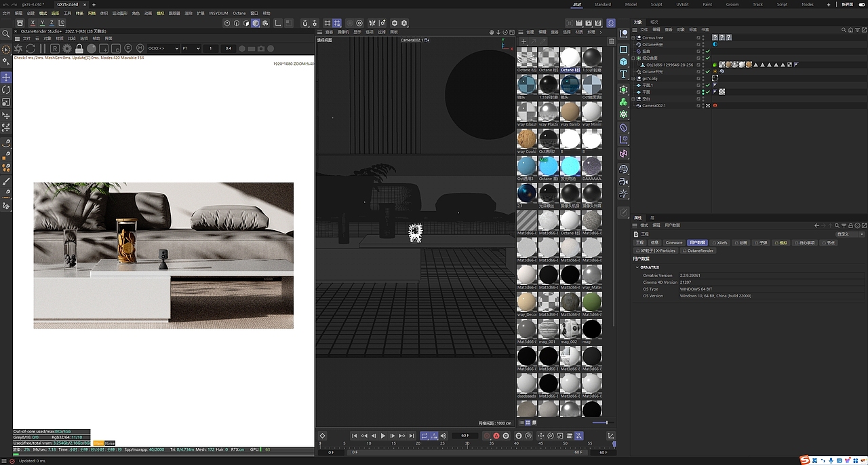Viewport: 868px width, 465px height.
Task: Switch to the UVEdit layout tab
Action: [682, 4]
